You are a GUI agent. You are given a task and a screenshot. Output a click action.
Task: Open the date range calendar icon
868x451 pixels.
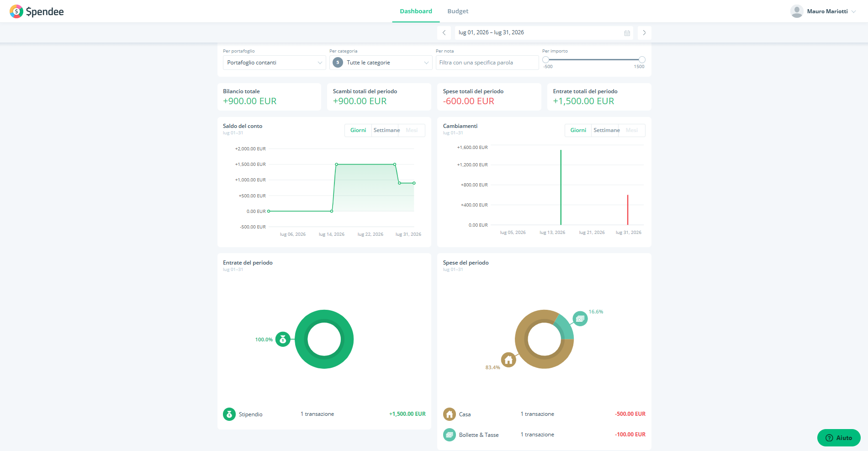click(627, 33)
